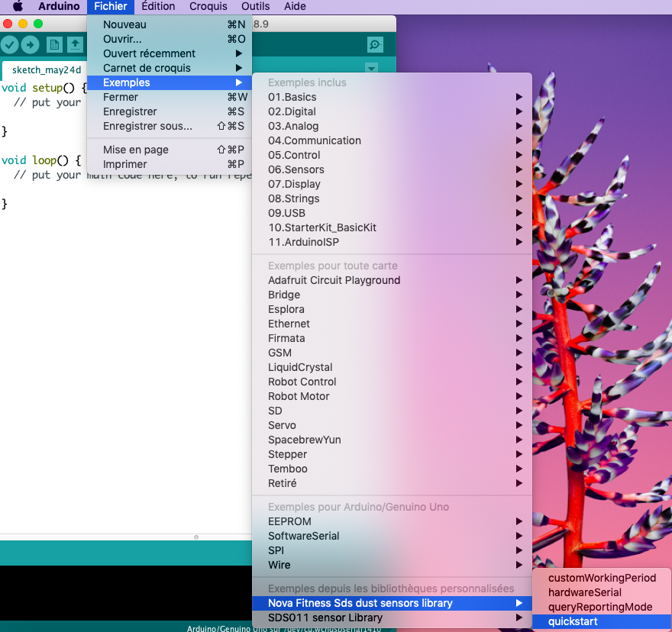672x632 pixels.
Task: Open the SD library examples
Action: coord(393,411)
